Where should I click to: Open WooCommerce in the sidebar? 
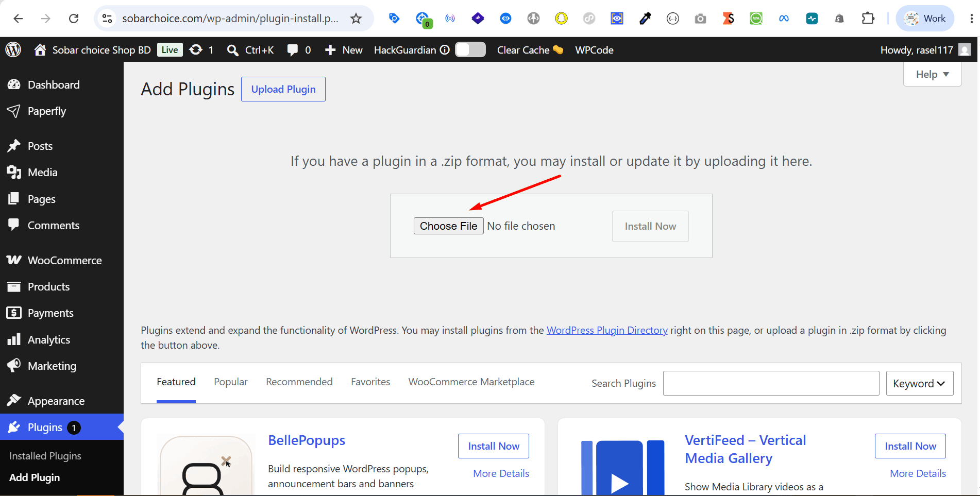(62, 260)
